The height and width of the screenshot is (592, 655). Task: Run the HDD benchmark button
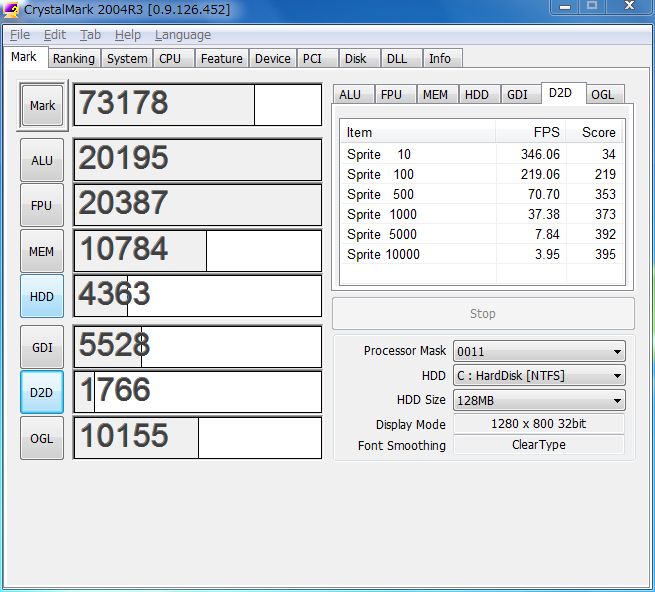pyautogui.click(x=42, y=296)
